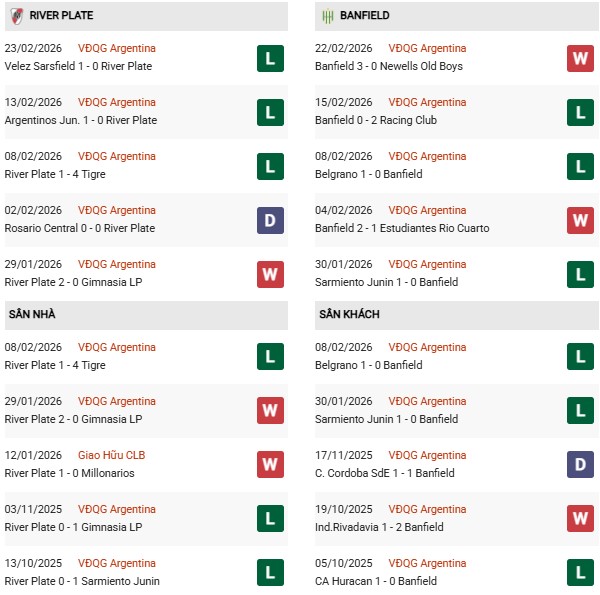Click the L badge for CA Huracan match

coord(580,573)
